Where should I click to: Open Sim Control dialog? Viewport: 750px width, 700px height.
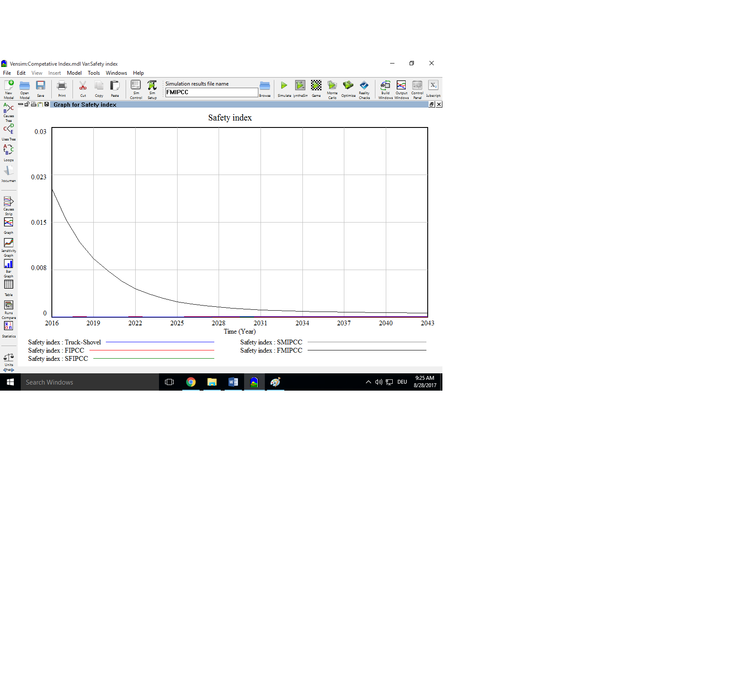pyautogui.click(x=136, y=89)
